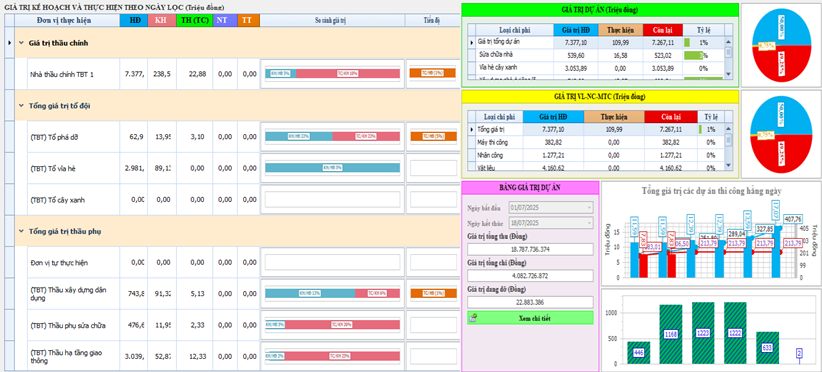
Task: Collapse the Tổng giá trị tổ đội group
Action: coord(21,106)
